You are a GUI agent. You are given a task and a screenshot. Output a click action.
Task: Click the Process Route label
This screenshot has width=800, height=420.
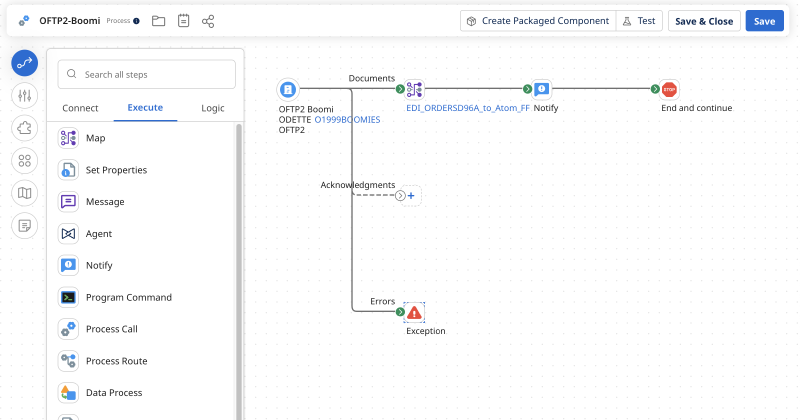[117, 361]
